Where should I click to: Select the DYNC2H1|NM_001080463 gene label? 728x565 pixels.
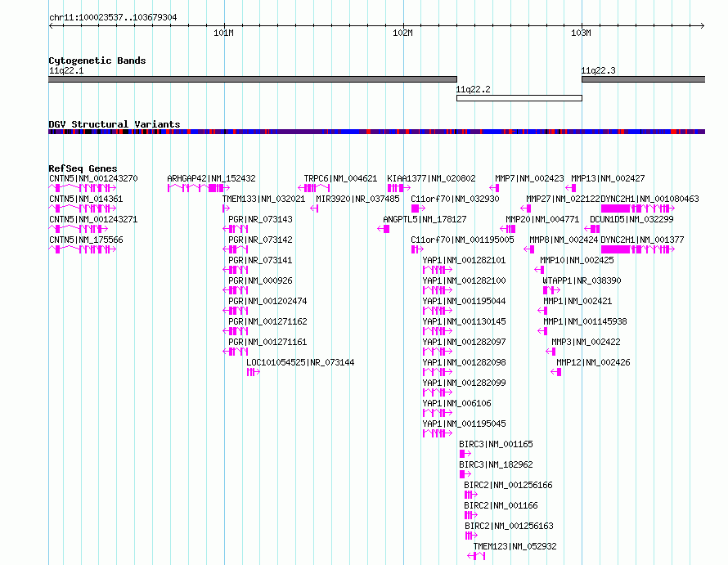click(x=649, y=199)
